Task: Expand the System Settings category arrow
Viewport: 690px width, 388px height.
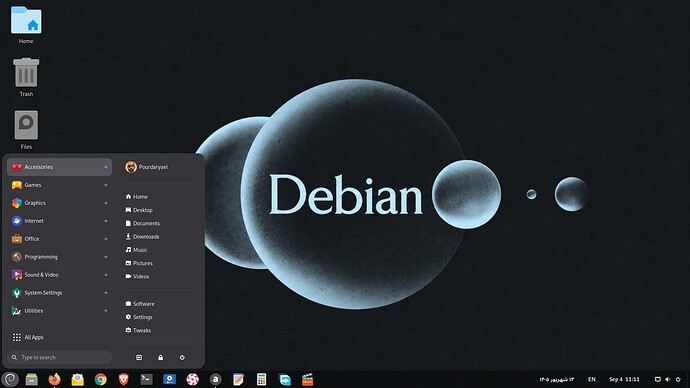Action: click(x=106, y=293)
